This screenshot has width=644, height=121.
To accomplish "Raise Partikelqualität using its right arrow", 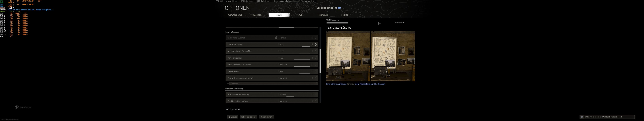I will click(316, 58).
